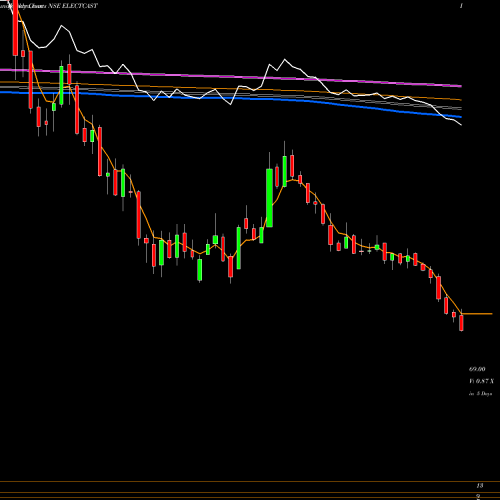Click the '69.00' price label
The image size is (500, 500).
coord(477,369)
